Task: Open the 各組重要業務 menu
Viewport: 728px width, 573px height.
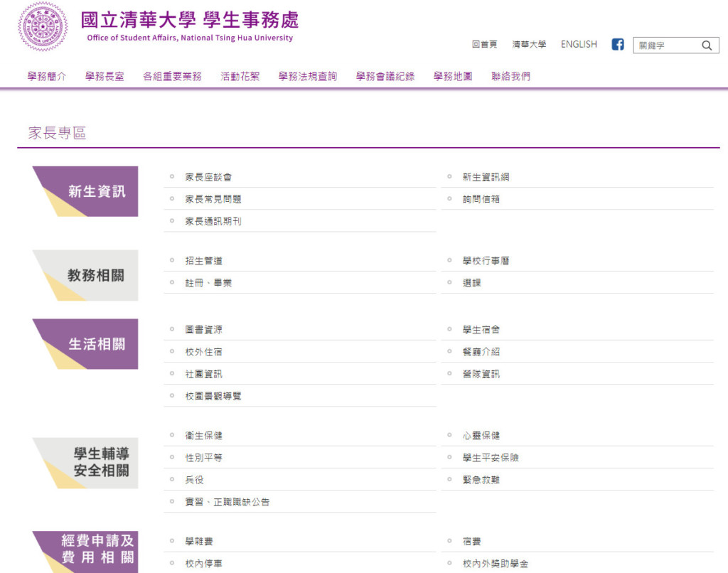Action: click(172, 76)
